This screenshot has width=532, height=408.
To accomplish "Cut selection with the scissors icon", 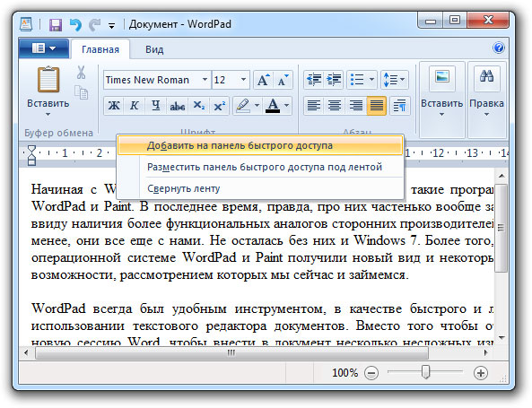I will (81, 73).
